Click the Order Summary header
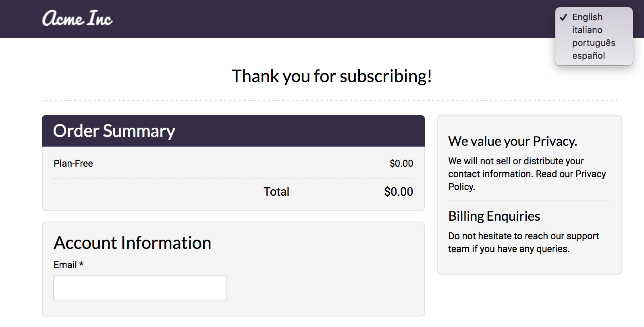644x327 pixels. (114, 131)
